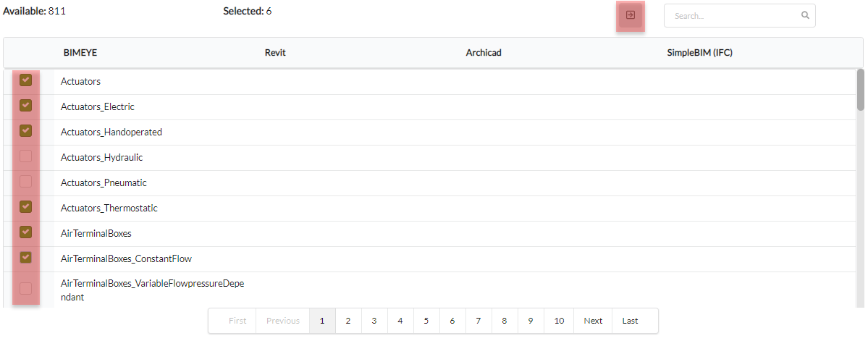
Task: Enable the Actuators_Pneumatic checkbox
Action: click(25, 182)
